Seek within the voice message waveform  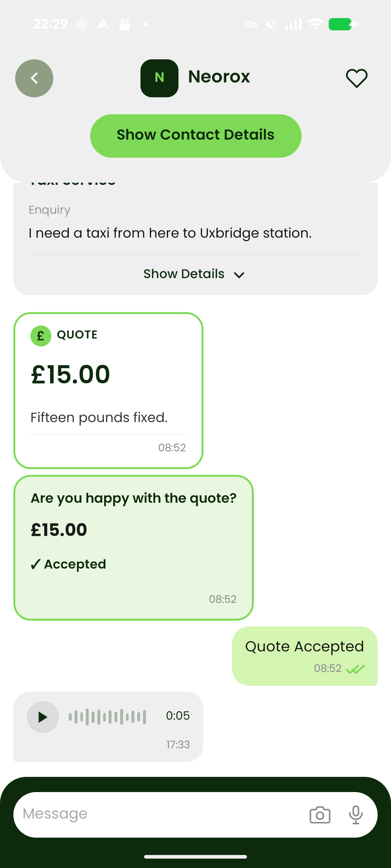108,717
